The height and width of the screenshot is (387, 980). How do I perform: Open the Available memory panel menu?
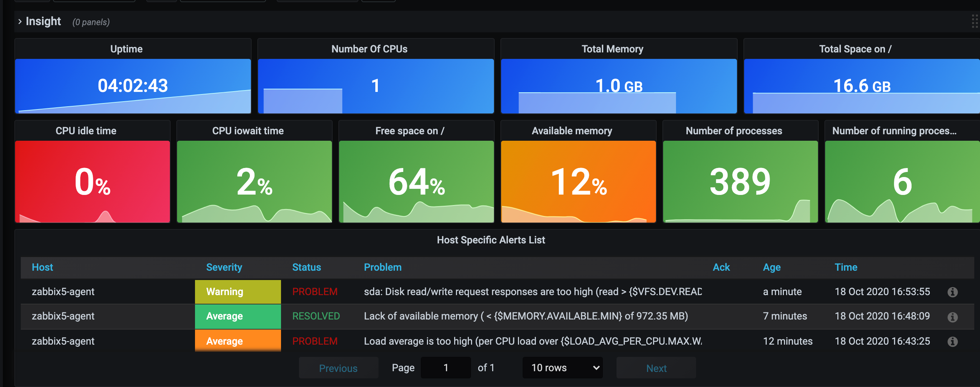pos(572,131)
